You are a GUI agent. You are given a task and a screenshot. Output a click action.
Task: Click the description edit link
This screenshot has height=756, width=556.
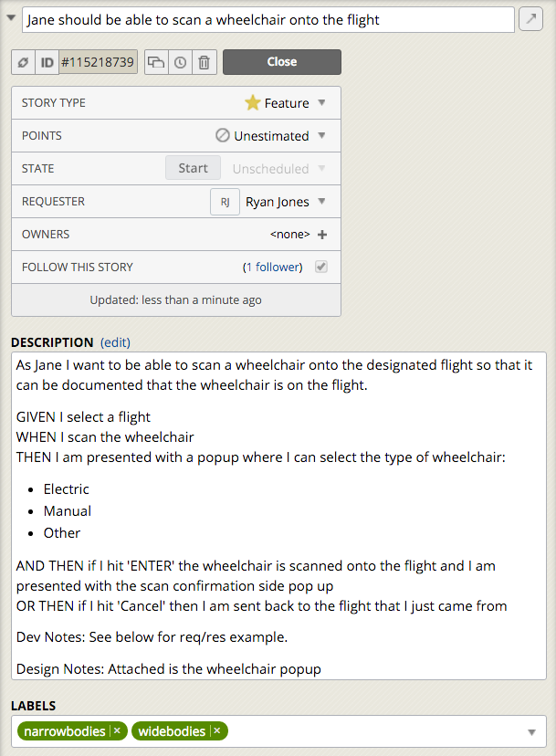click(x=116, y=342)
